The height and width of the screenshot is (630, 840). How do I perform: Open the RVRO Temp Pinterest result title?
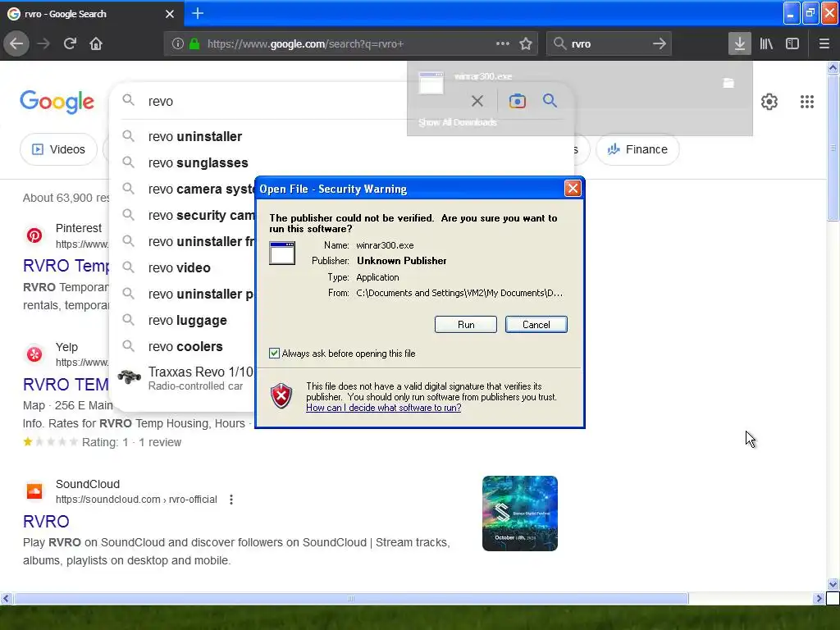point(66,265)
